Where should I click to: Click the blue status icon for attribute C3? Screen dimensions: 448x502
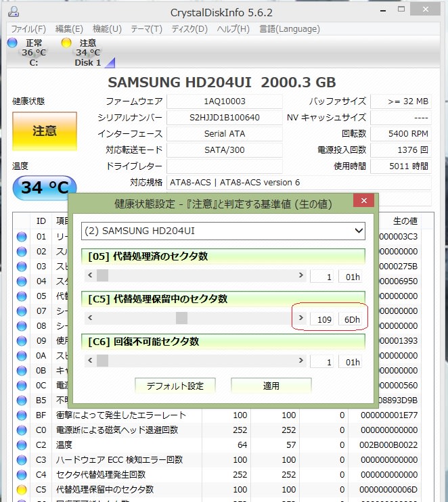(x=22, y=460)
